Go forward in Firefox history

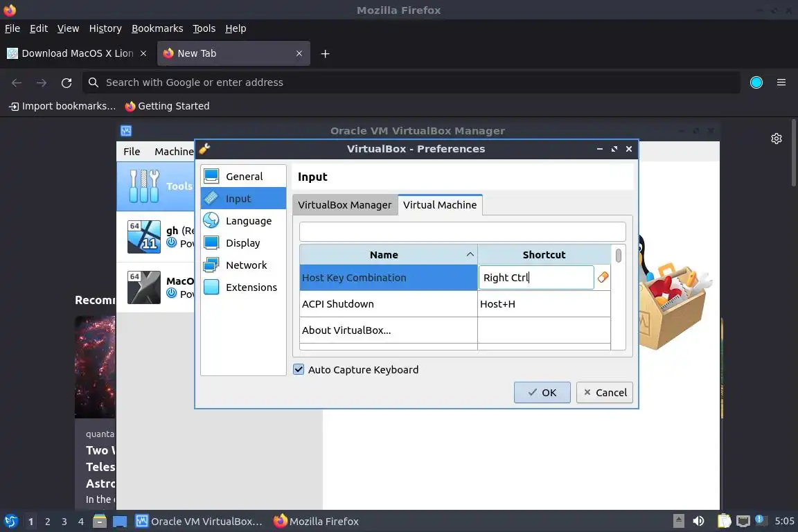coord(42,82)
